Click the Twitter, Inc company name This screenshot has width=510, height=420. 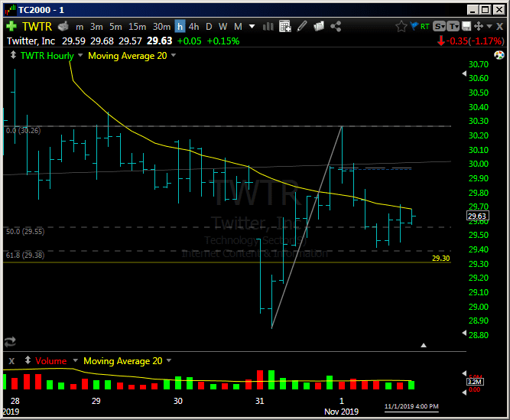(31, 41)
